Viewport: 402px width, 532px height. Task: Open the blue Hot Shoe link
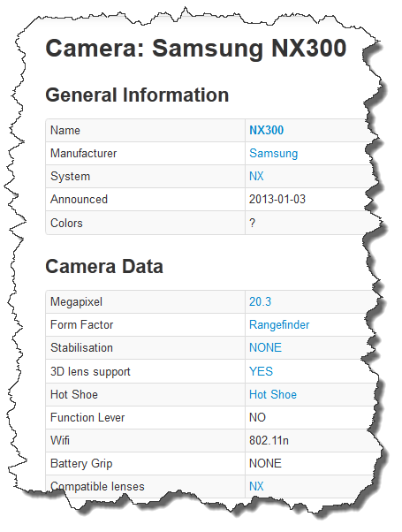[x=273, y=395]
